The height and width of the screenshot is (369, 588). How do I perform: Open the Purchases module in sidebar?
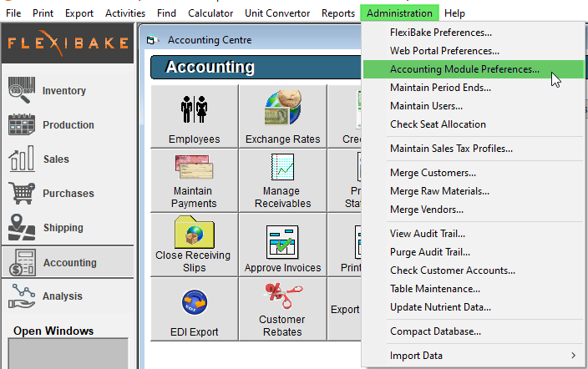[x=68, y=193]
